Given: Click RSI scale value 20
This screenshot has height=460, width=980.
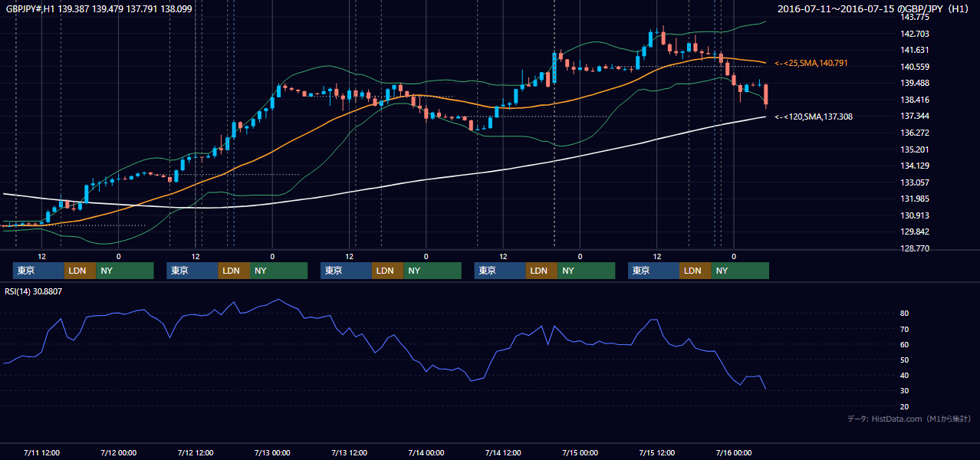Looking at the screenshot, I should (x=905, y=406).
